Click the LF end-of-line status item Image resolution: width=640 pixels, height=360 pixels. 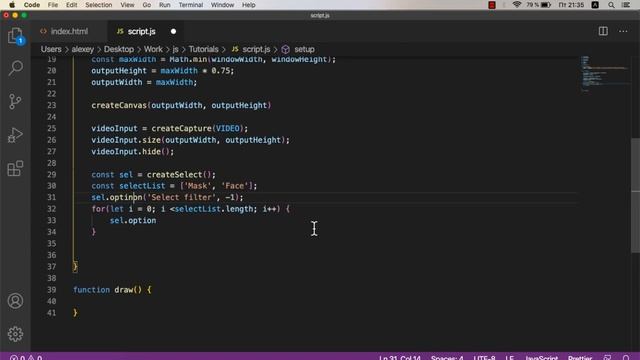510,358
